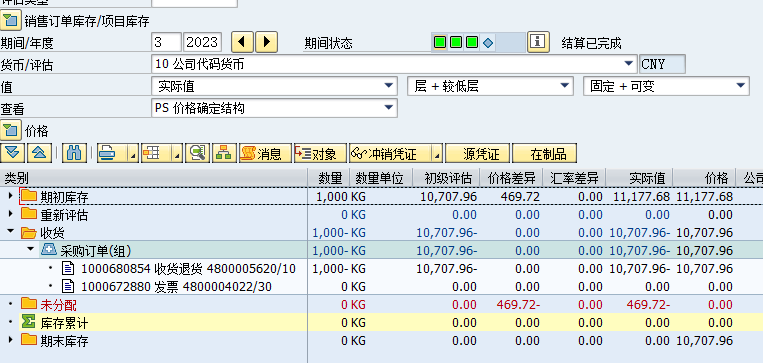
Task: Open the 固定 + 可变 dropdown
Action: [x=740, y=86]
